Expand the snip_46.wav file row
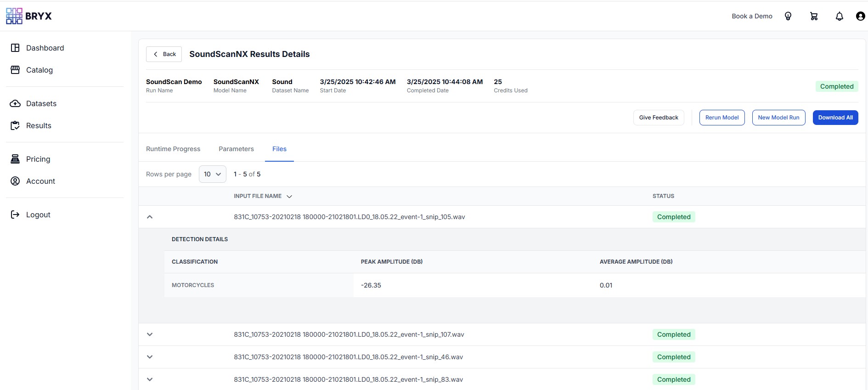This screenshot has width=868, height=390. pyautogui.click(x=150, y=357)
